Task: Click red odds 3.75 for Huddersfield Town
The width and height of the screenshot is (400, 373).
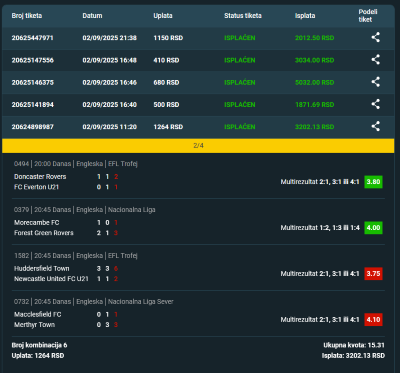Action: coord(373,274)
